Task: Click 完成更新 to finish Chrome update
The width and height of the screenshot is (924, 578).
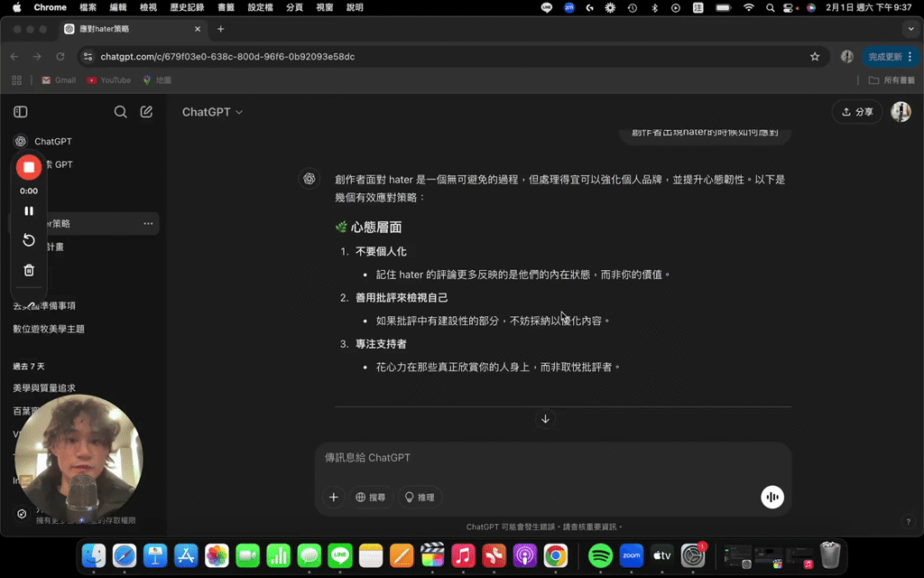Action: point(888,56)
